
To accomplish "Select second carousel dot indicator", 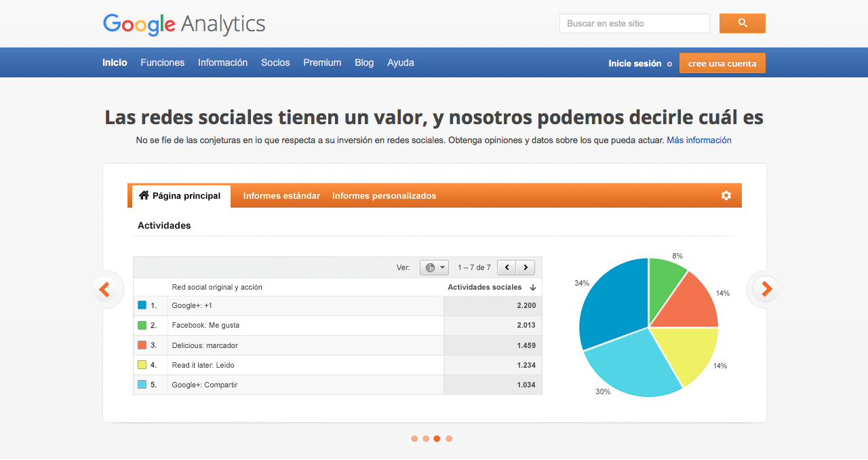I will pyautogui.click(x=426, y=439).
